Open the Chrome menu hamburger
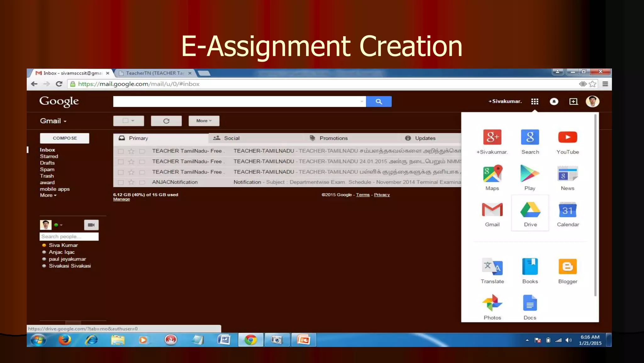This screenshot has width=644, height=363. pos(605,84)
